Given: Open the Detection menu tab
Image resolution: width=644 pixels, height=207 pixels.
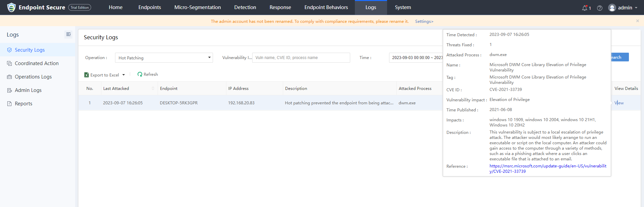Looking at the screenshot, I should click(x=245, y=7).
